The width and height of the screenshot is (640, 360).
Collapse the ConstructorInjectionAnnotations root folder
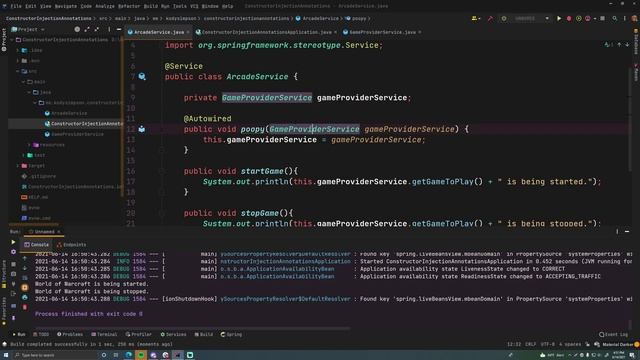[12, 40]
